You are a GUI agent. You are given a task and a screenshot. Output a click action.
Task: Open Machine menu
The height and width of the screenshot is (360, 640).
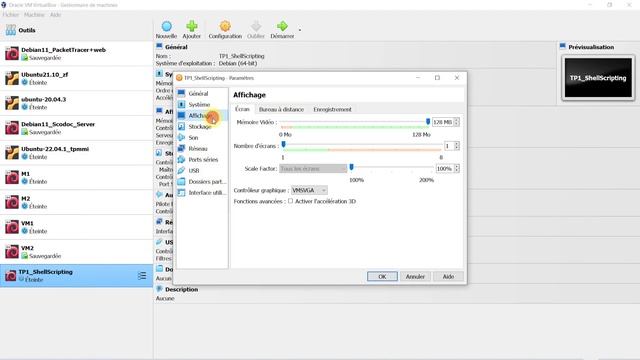[x=34, y=15]
